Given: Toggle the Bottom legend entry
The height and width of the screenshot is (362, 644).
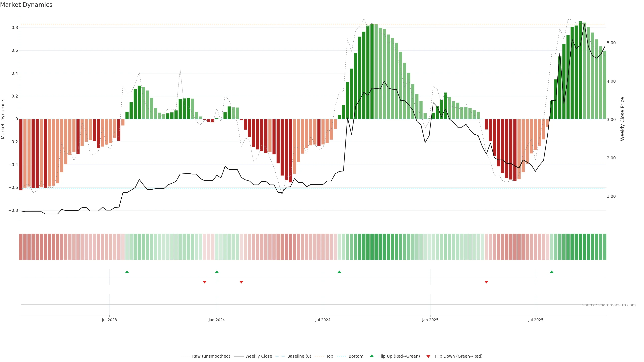Looking at the screenshot, I should click(356, 356).
